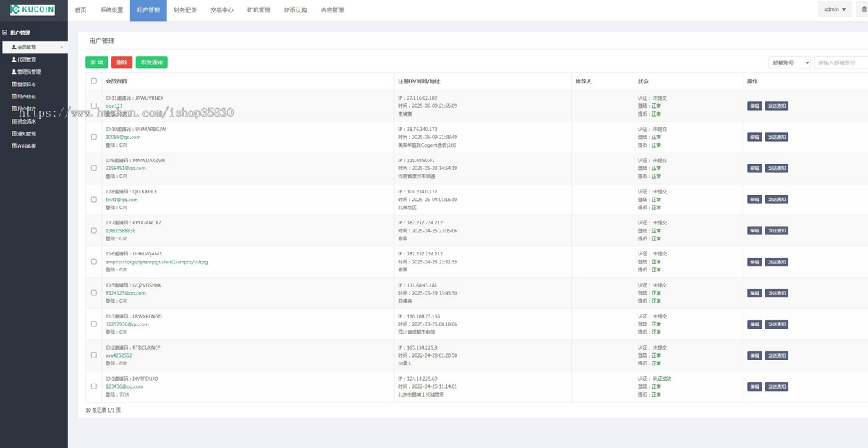Switch to the 财务记录 top tab
Viewport: 868px width, 448px height.
click(185, 10)
